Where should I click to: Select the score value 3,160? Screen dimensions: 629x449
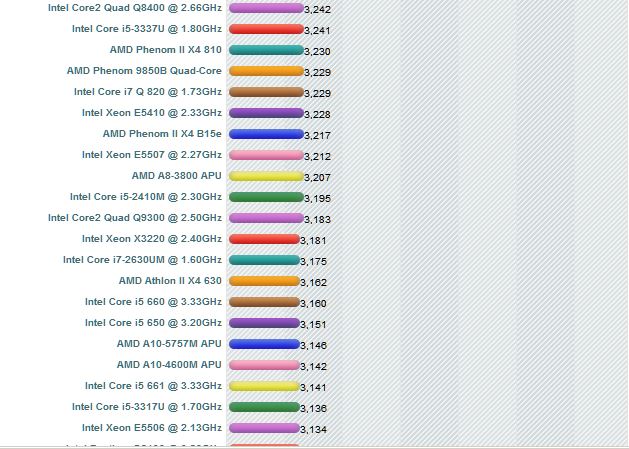click(313, 304)
